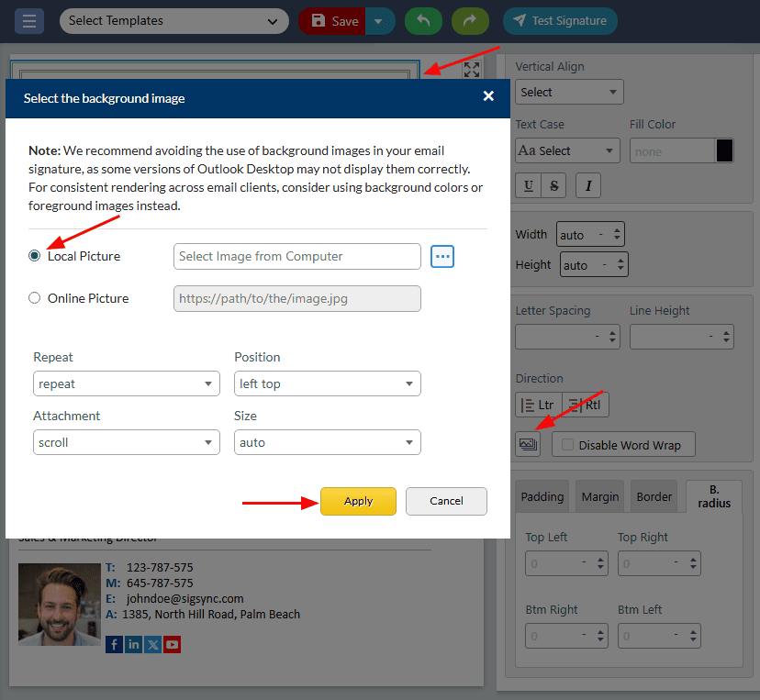The image size is (760, 700).
Task: Expand the Position dropdown
Action: point(327,383)
